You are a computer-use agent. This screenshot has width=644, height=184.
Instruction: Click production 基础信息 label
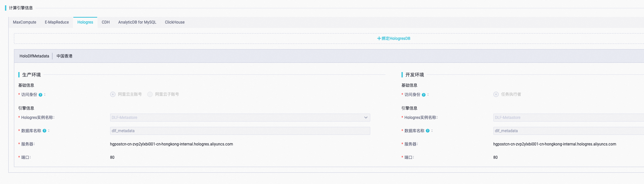pos(26,85)
